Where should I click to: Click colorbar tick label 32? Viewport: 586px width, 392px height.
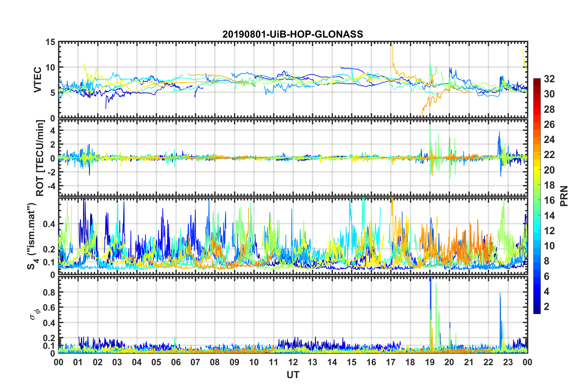pos(549,79)
